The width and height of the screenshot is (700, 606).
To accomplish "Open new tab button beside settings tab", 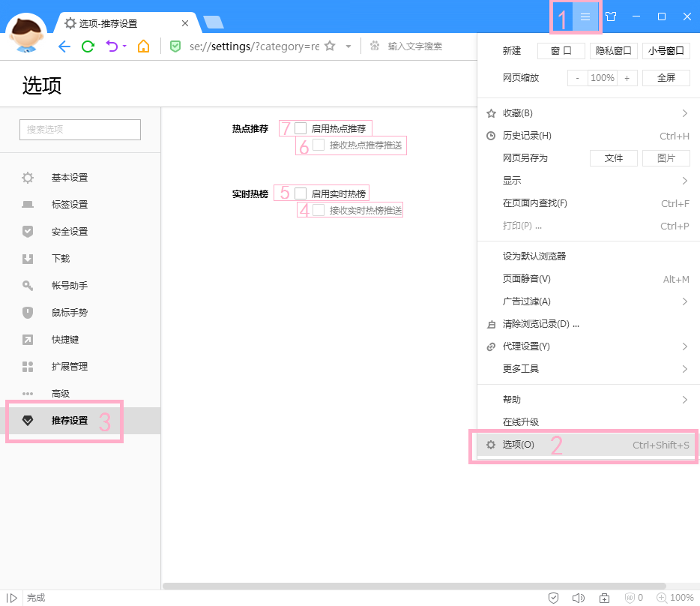I will pos(214,22).
